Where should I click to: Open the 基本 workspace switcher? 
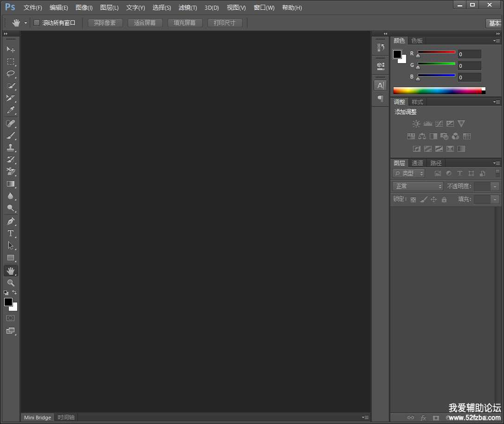click(494, 23)
